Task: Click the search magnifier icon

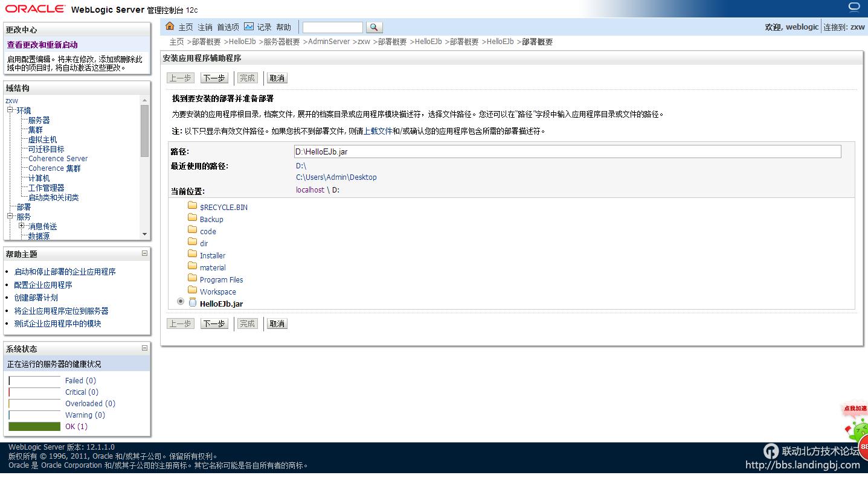Action: point(375,27)
